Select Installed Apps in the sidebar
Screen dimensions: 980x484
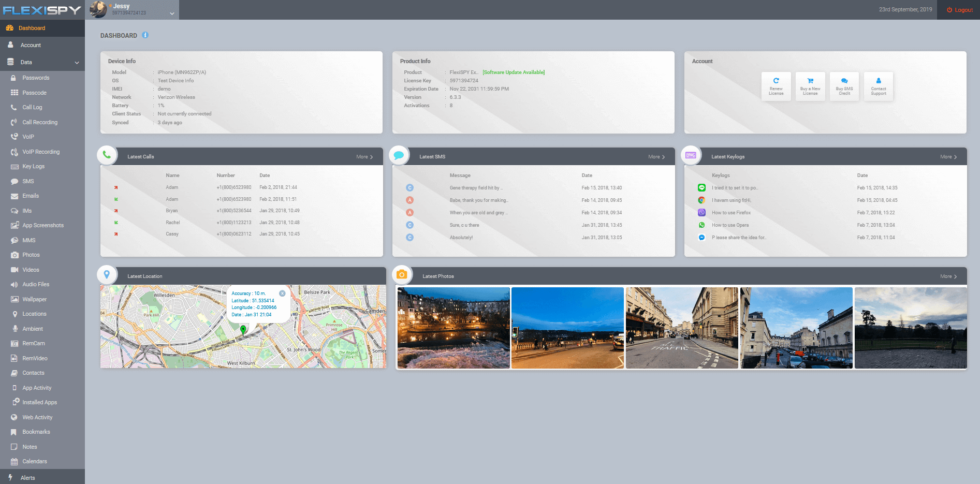[39, 402]
